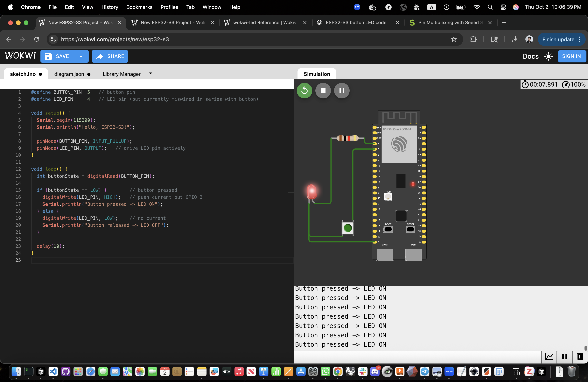Toggle the light/dark theme sun icon
The image size is (588, 382).
pos(548,56)
